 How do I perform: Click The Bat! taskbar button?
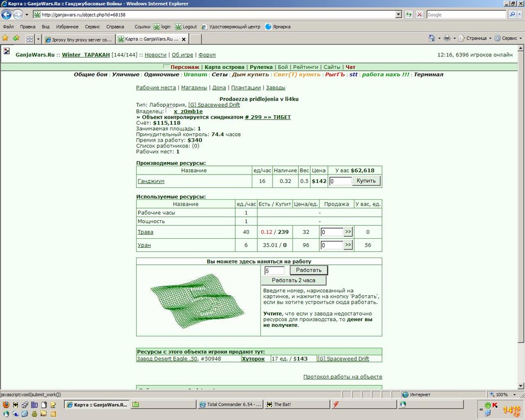click(x=297, y=404)
